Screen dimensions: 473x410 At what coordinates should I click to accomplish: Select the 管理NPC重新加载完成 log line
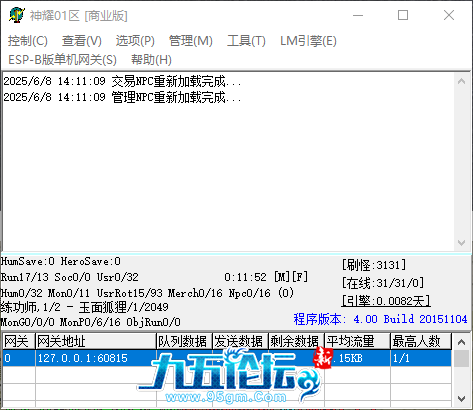(x=122, y=97)
